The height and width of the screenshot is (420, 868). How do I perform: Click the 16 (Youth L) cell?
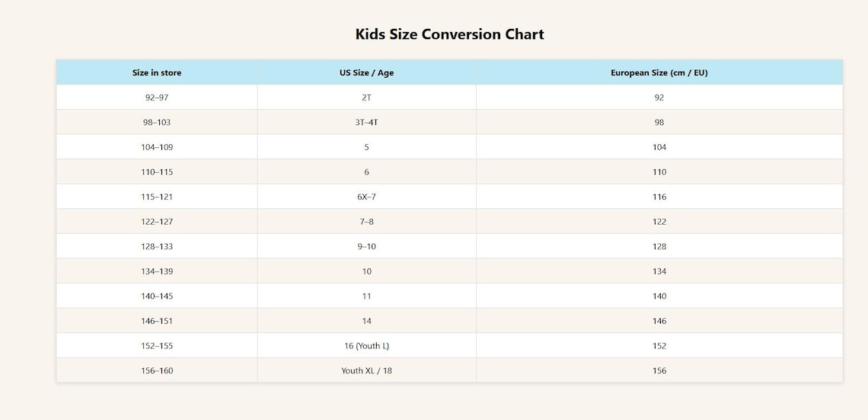(x=366, y=346)
